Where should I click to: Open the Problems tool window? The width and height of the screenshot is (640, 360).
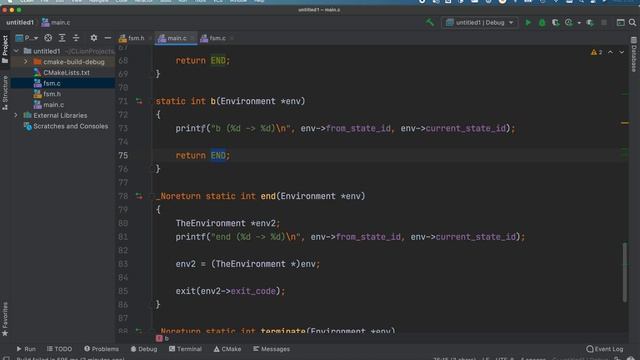pyautogui.click(x=102, y=349)
